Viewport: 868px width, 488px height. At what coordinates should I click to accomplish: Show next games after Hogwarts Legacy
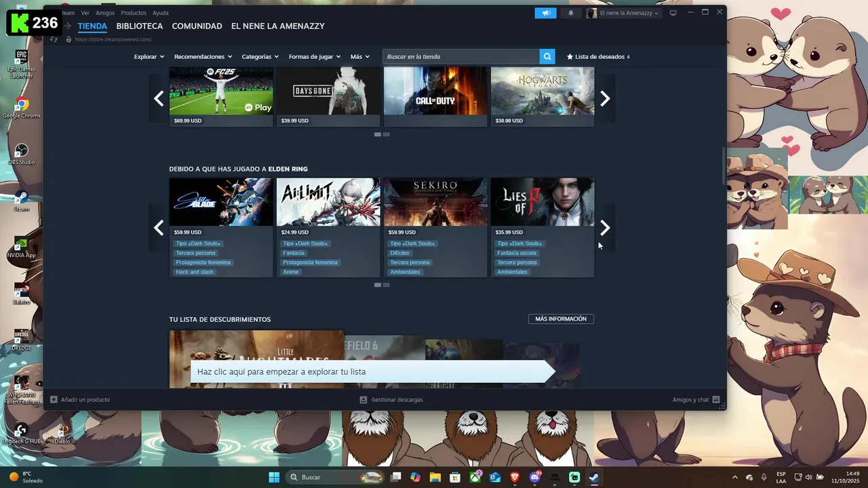[605, 99]
